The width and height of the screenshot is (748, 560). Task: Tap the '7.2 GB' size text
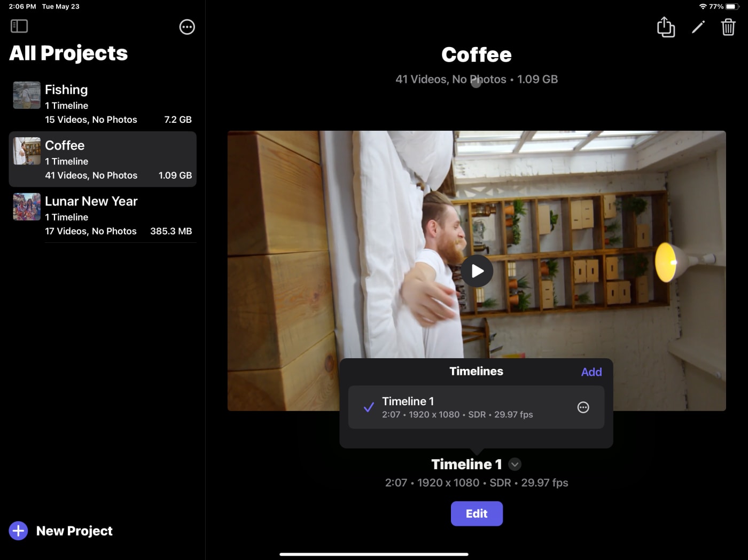pos(178,120)
